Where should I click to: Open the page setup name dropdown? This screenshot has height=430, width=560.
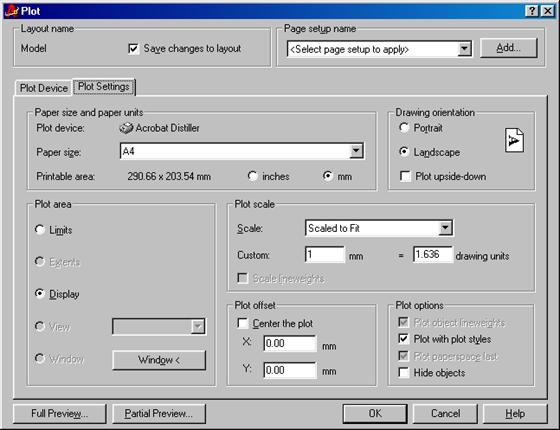464,49
